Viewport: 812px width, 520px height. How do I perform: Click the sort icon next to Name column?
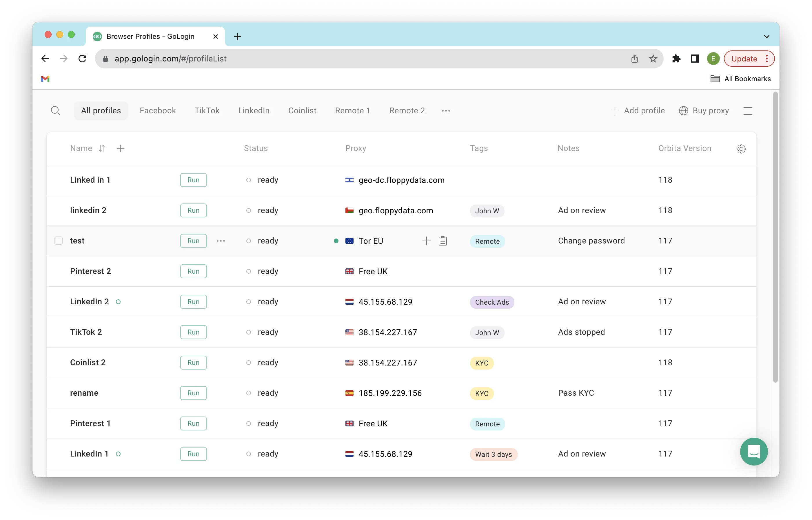[x=101, y=148]
